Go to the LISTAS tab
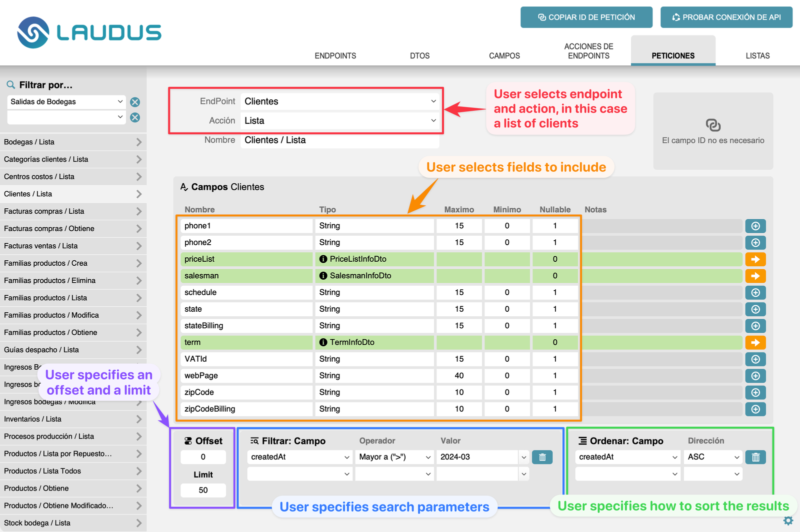This screenshot has width=800, height=532. click(757, 56)
